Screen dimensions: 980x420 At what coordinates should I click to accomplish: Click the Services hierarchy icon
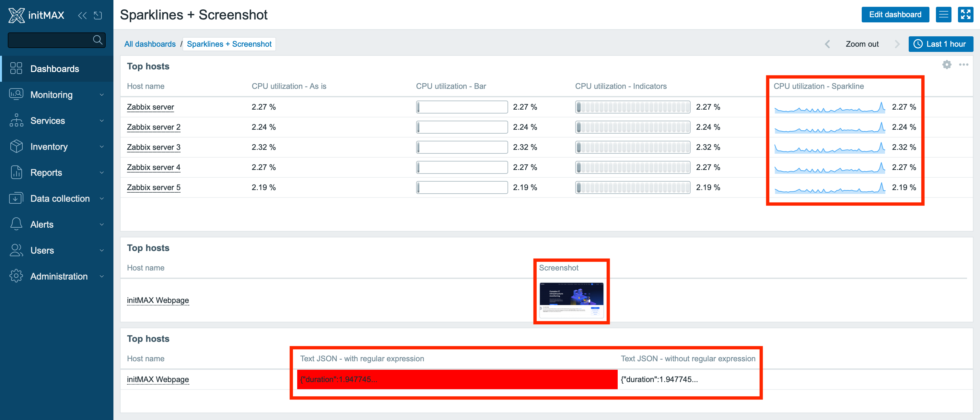[x=16, y=120]
